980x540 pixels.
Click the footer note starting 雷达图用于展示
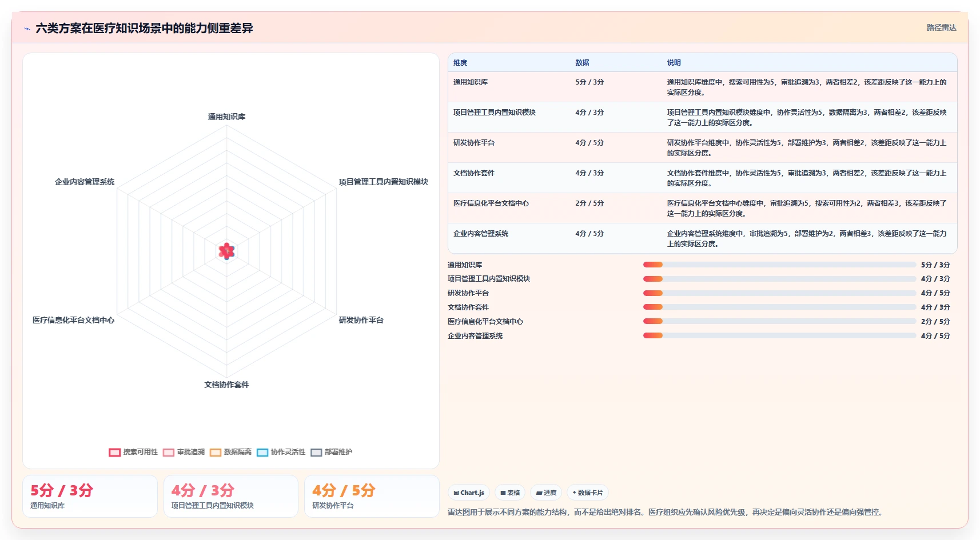pos(667,512)
